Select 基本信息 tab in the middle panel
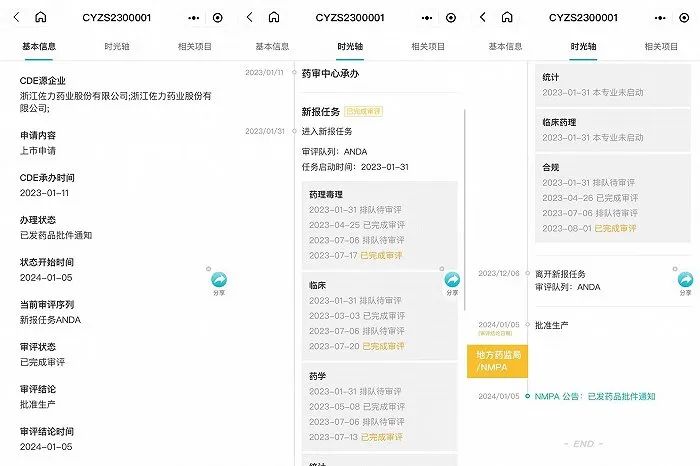Image resolution: width=700 pixels, height=466 pixels. (x=272, y=46)
